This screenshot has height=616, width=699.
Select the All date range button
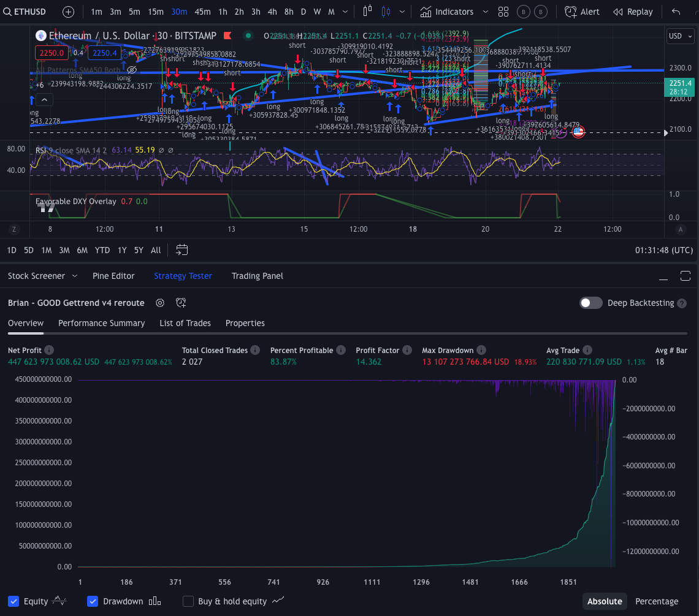pos(155,250)
